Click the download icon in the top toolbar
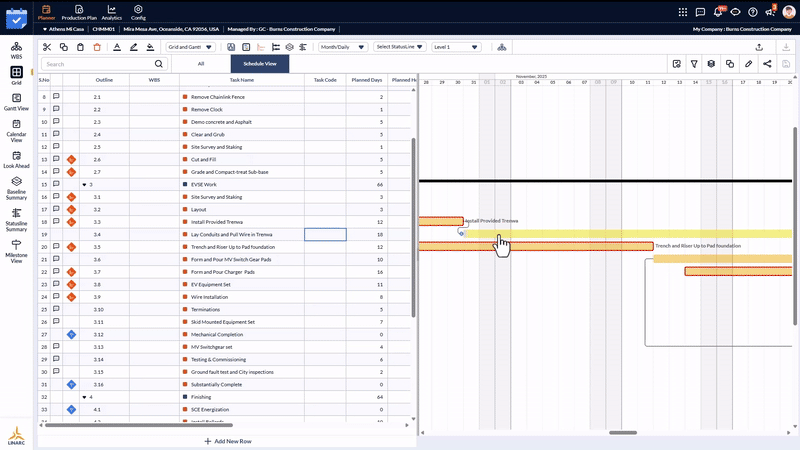The width and height of the screenshot is (800, 450). pyautogui.click(x=786, y=47)
